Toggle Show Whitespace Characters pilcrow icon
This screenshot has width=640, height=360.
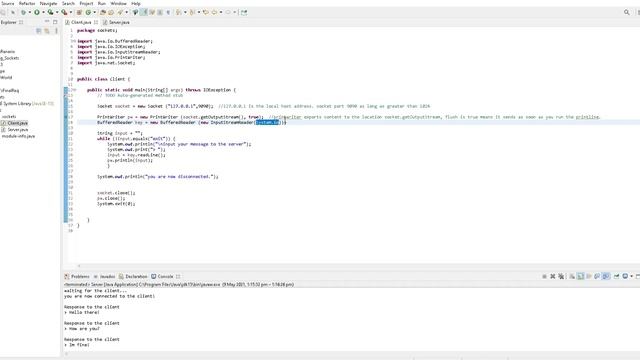click(168, 12)
